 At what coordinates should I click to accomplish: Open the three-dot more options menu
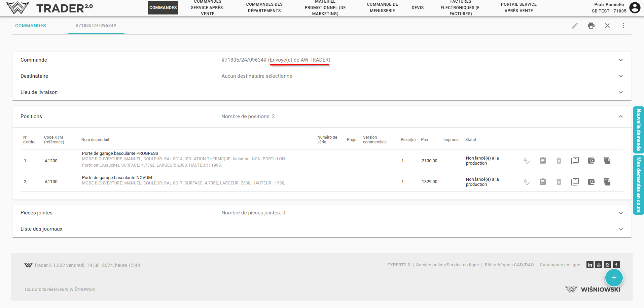click(623, 26)
